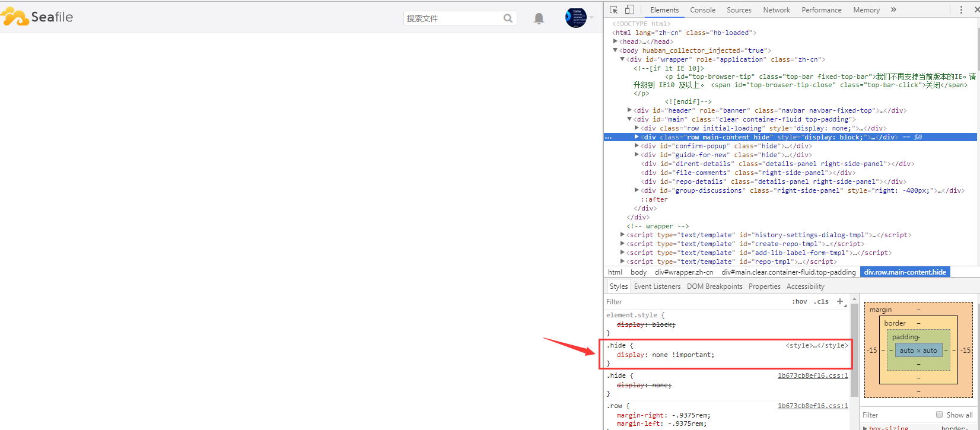Click the Seafile logo
980x430 pixels.
click(37, 17)
